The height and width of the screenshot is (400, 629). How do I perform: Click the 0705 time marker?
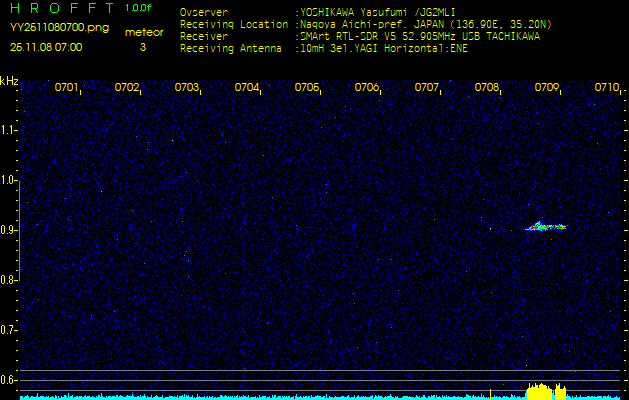tap(307, 87)
